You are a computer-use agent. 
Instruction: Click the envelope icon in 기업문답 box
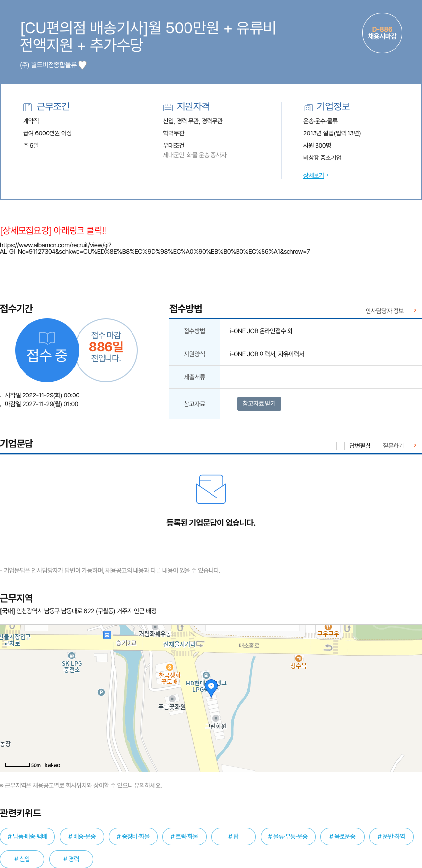click(211, 489)
